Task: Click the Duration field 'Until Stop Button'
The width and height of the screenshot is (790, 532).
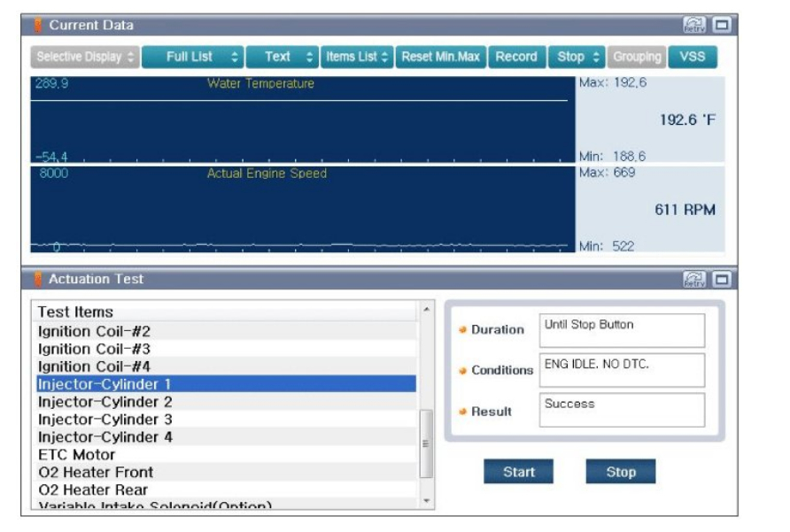Action: (622, 330)
